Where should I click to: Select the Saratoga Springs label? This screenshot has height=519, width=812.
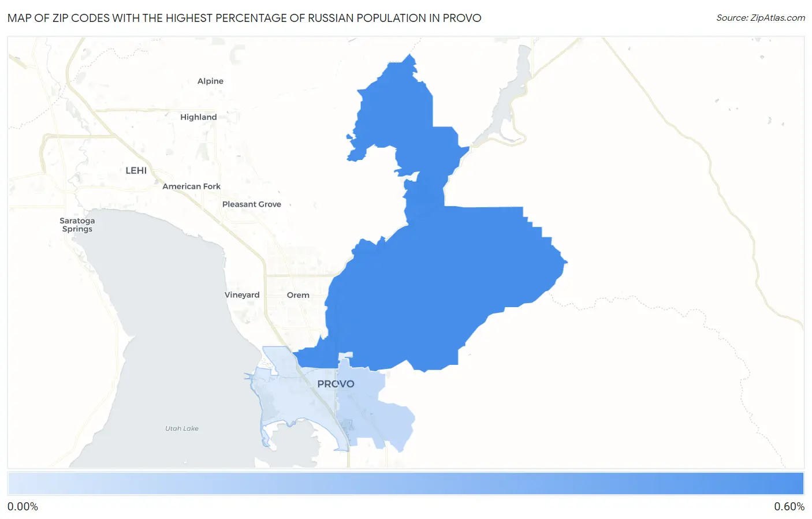77,225
